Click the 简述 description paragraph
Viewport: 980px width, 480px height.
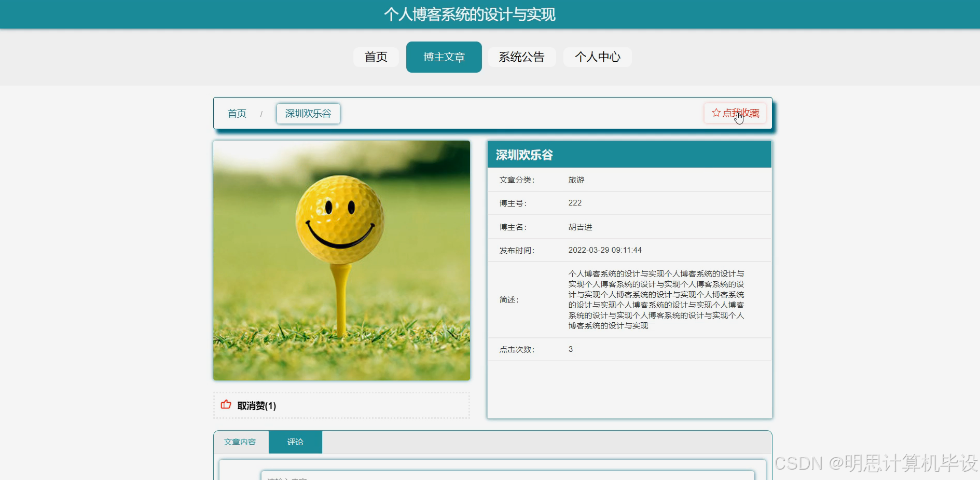coord(656,299)
